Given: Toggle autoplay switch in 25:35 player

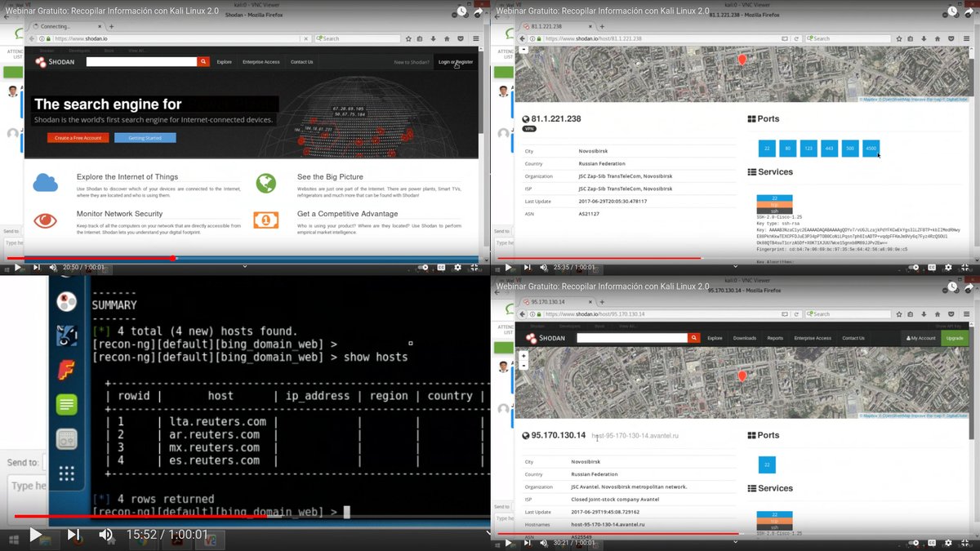Looking at the screenshot, I should pos(914,267).
